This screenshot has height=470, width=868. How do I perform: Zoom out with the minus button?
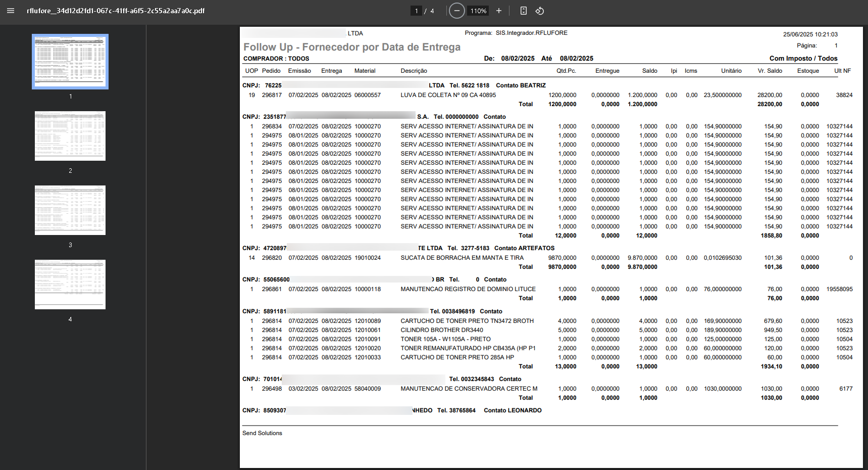(x=456, y=11)
